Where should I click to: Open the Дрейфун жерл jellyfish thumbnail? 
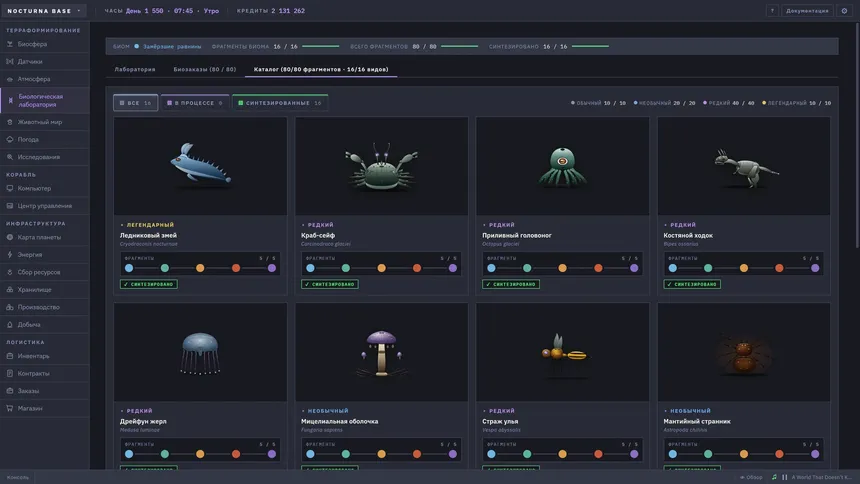point(200,352)
